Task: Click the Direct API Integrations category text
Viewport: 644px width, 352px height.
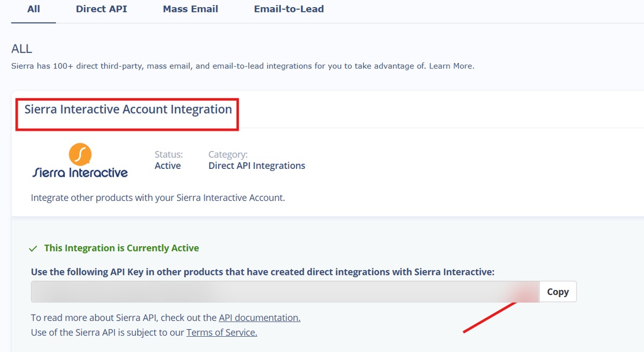Action: pyautogui.click(x=257, y=166)
